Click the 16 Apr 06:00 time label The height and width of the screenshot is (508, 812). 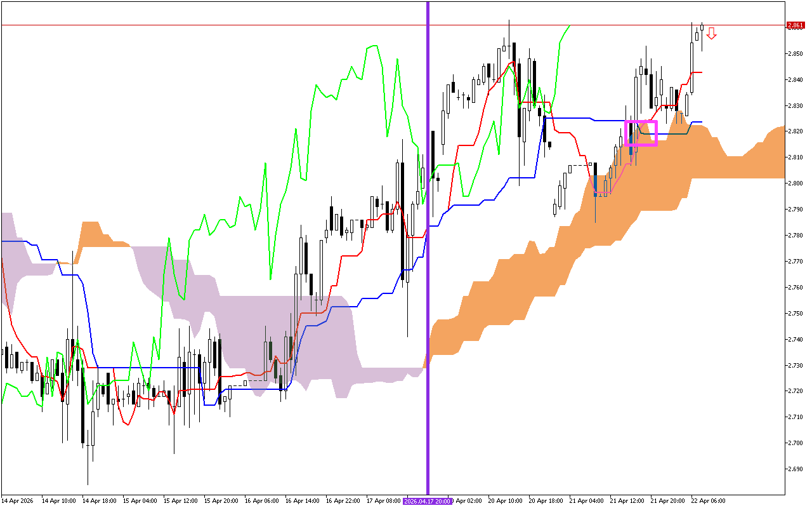click(261, 501)
